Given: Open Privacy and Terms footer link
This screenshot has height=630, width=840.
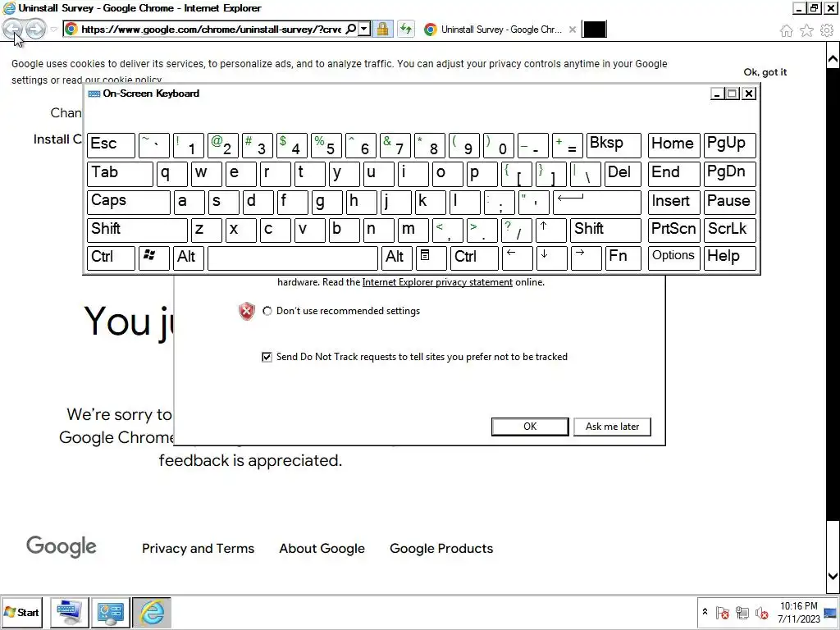Looking at the screenshot, I should (x=198, y=549).
